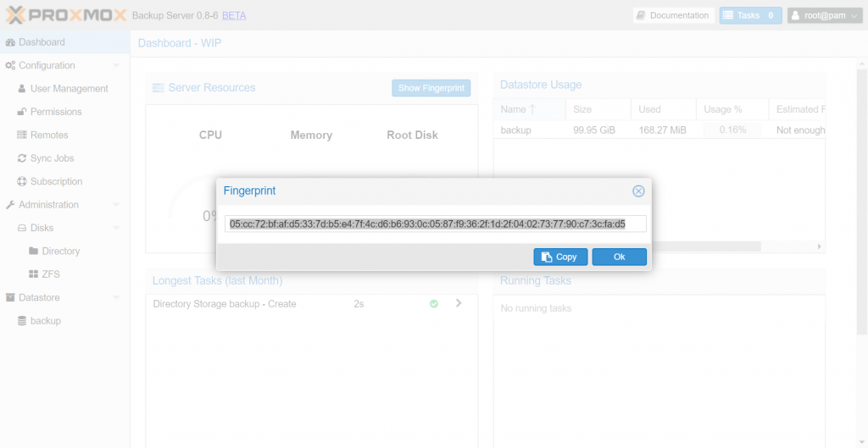Click the User Management person icon
Viewport: 868px width, 448px height.
click(22, 88)
